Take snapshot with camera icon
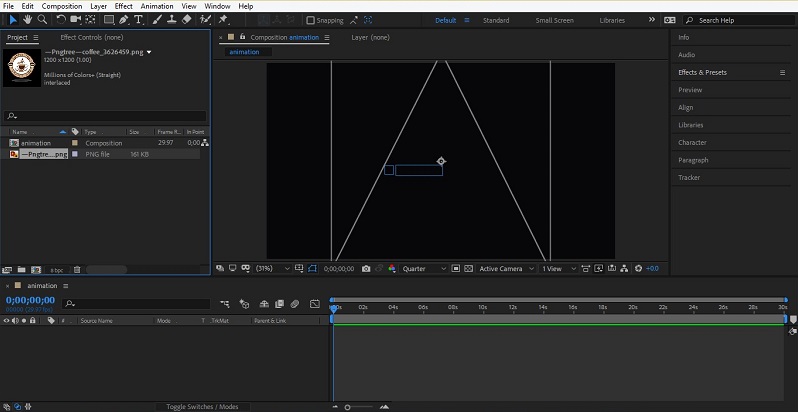This screenshot has width=798, height=412. point(366,269)
